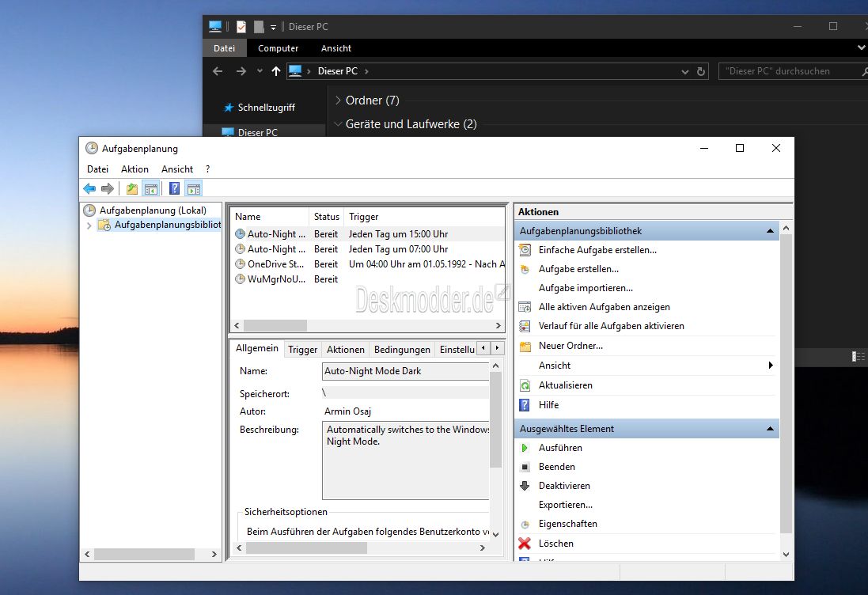The height and width of the screenshot is (595, 868).
Task: Toggle the action pane toolbar icon
Action: tap(194, 189)
